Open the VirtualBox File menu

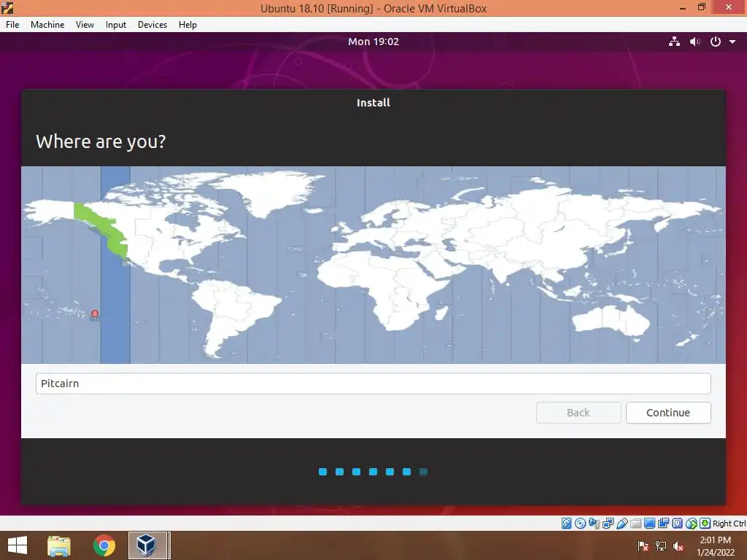click(x=12, y=25)
